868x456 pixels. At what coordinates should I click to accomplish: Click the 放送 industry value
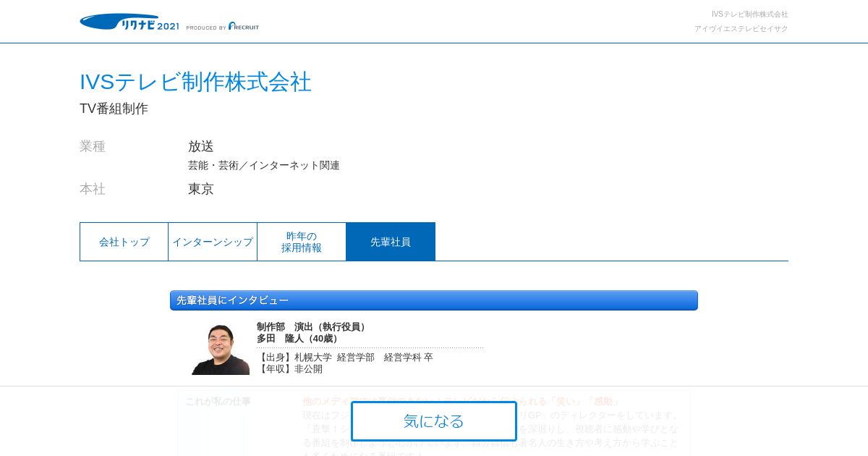point(201,146)
